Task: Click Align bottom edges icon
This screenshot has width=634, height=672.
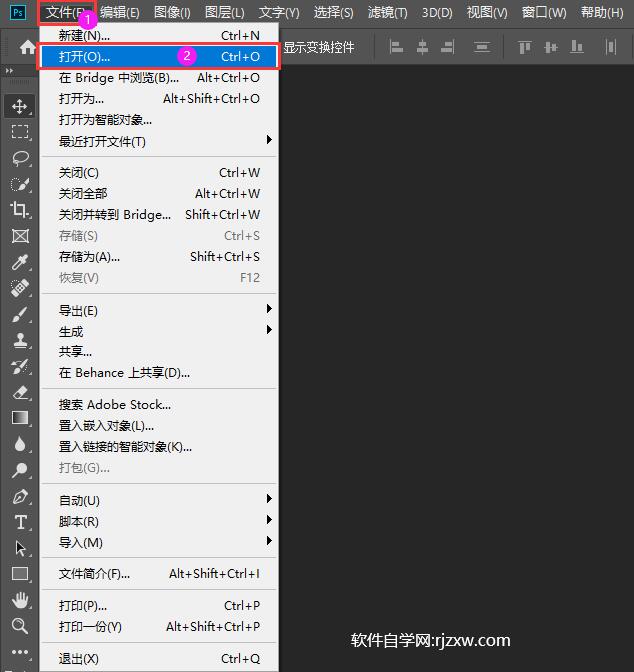Action: click(577, 47)
